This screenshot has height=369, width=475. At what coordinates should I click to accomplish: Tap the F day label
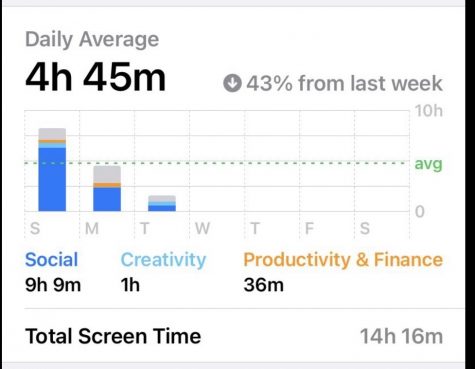pyautogui.click(x=309, y=229)
